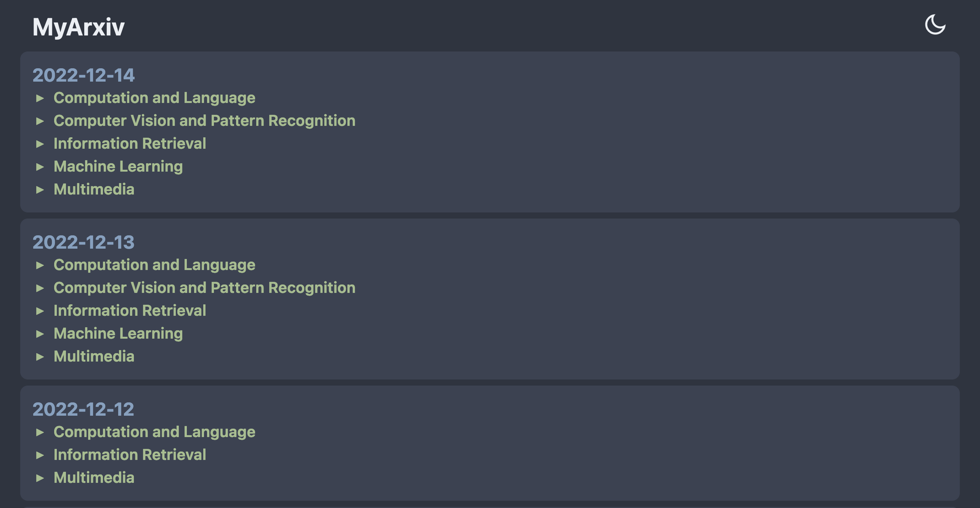The height and width of the screenshot is (508, 980).
Task: Expand Information Retrieval under 2022-12-13
Action: [130, 311]
